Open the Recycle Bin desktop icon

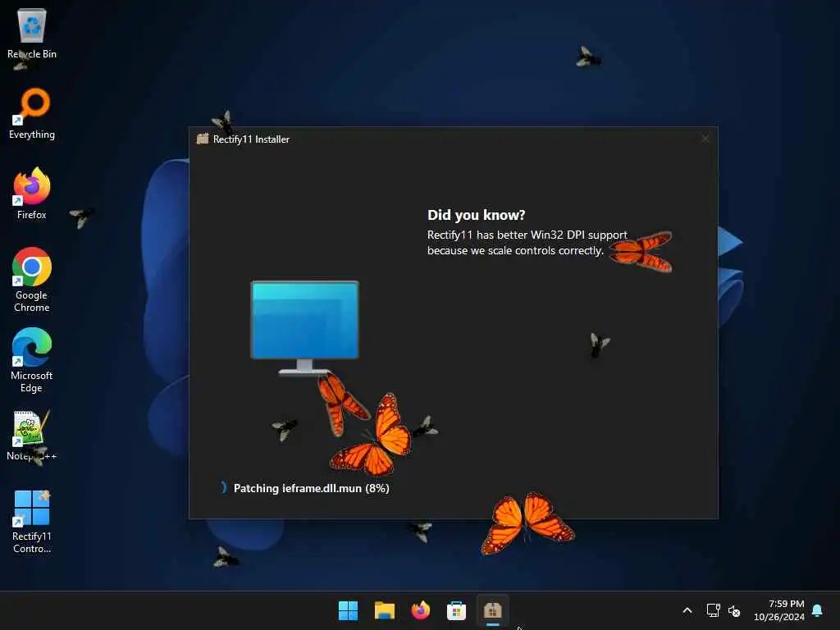32,33
